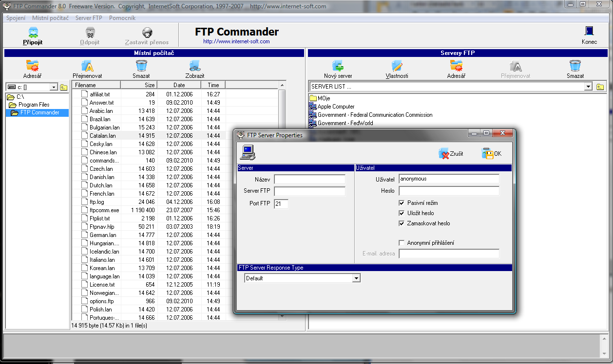
Task: Sort by Size column header
Action: pyautogui.click(x=139, y=85)
